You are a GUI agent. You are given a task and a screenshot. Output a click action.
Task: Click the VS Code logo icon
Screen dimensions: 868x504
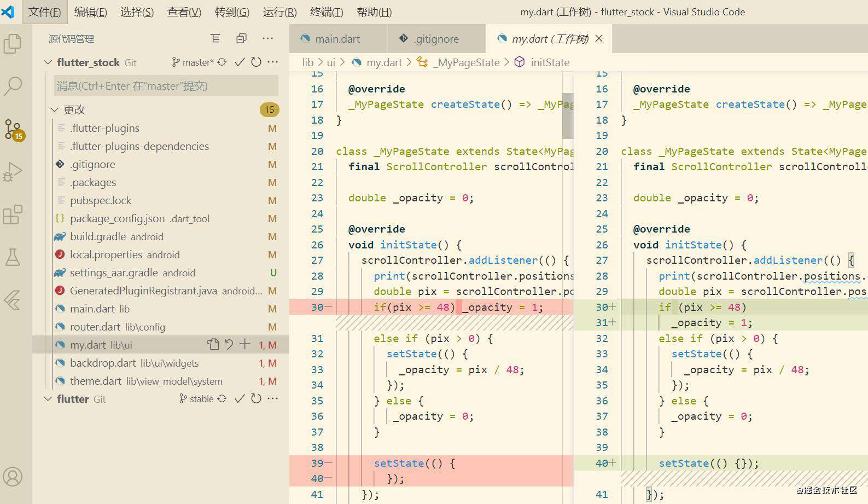click(8, 11)
